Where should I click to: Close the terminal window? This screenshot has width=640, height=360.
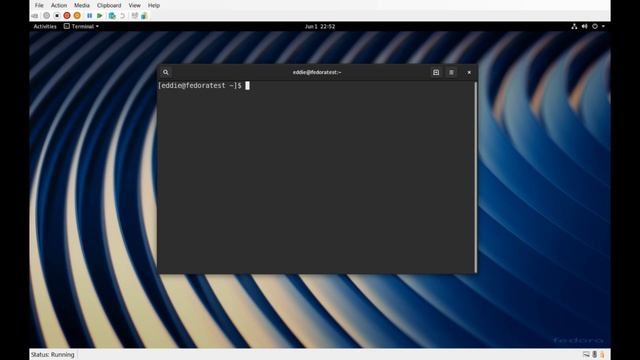(x=469, y=72)
